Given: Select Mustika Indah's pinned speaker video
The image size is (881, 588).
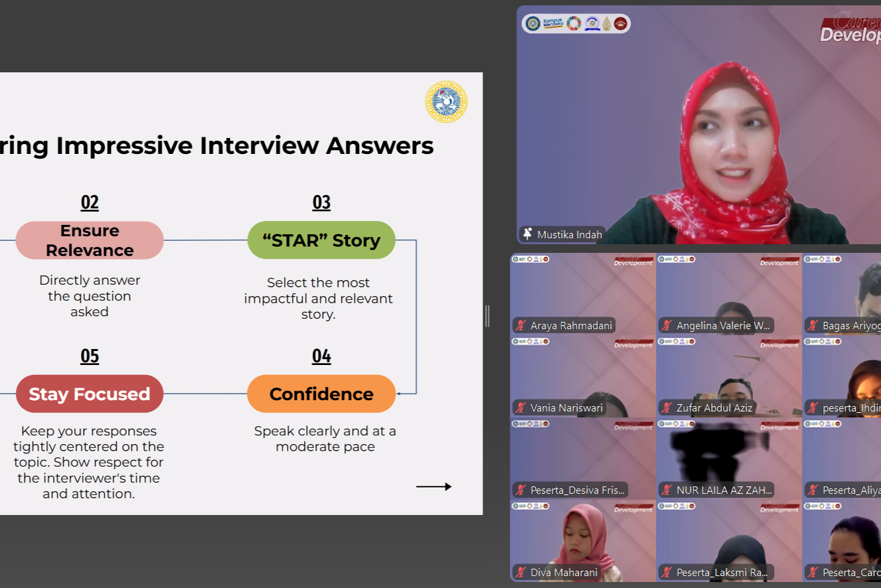Looking at the screenshot, I should click(x=699, y=125).
